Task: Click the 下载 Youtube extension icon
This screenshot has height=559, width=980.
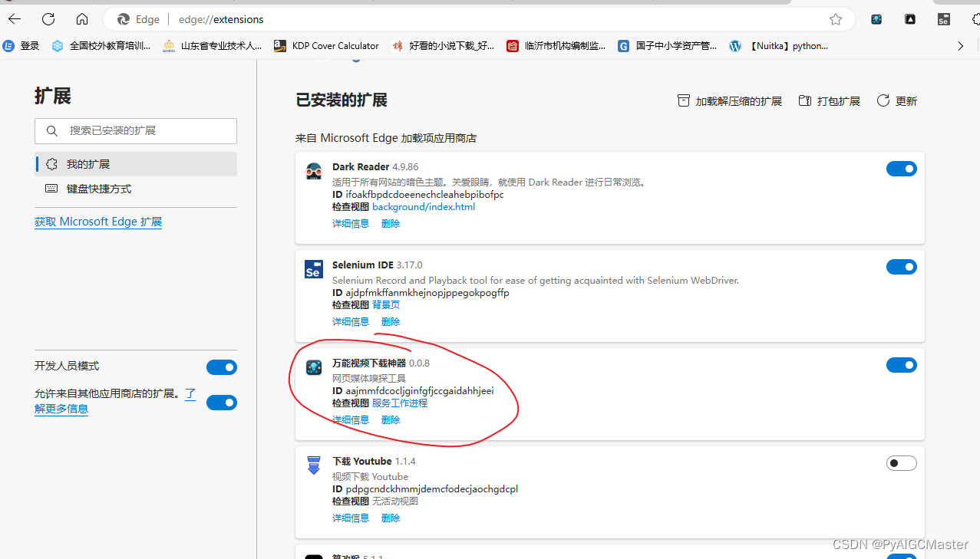Action: [313, 465]
